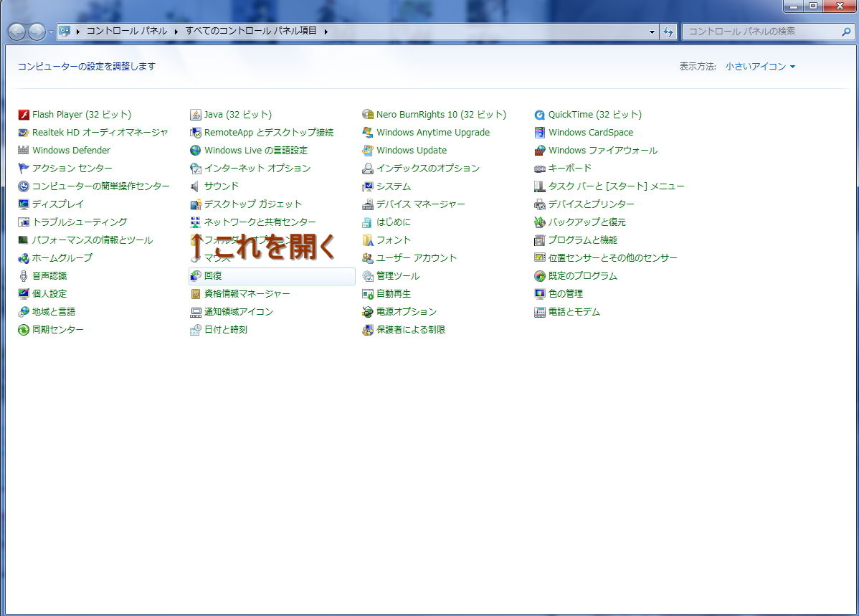
Task: Open the ネットワークと共有センター icon
Action: point(195,222)
